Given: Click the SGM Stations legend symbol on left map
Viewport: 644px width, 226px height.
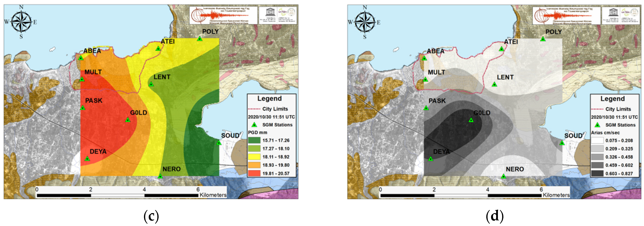Looking at the screenshot, I should click(x=254, y=125).
